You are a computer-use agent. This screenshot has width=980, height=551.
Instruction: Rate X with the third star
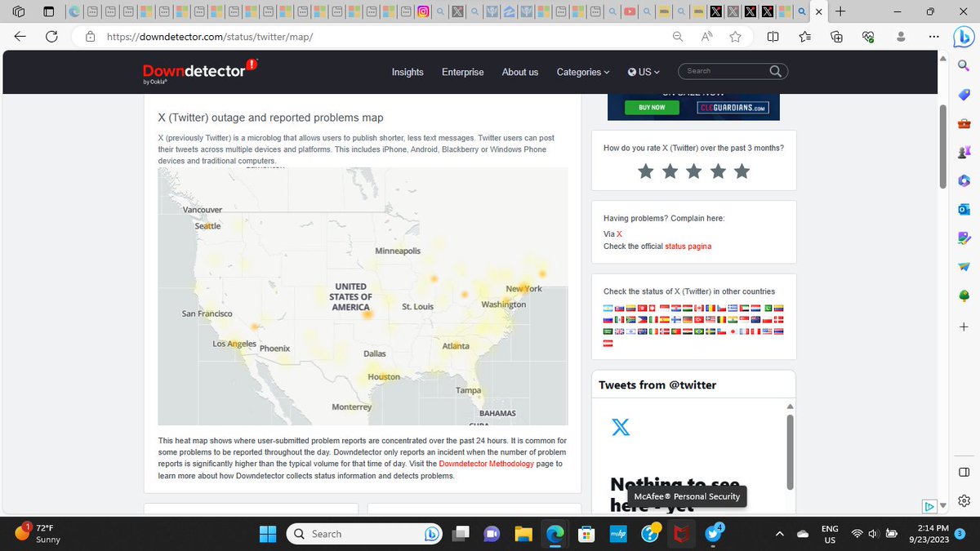click(693, 171)
